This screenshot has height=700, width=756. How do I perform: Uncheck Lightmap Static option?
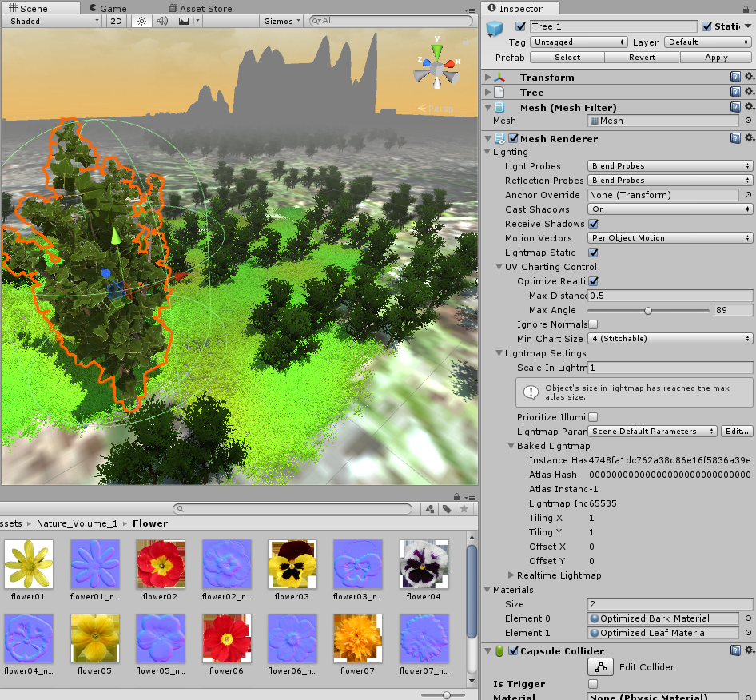click(x=593, y=253)
